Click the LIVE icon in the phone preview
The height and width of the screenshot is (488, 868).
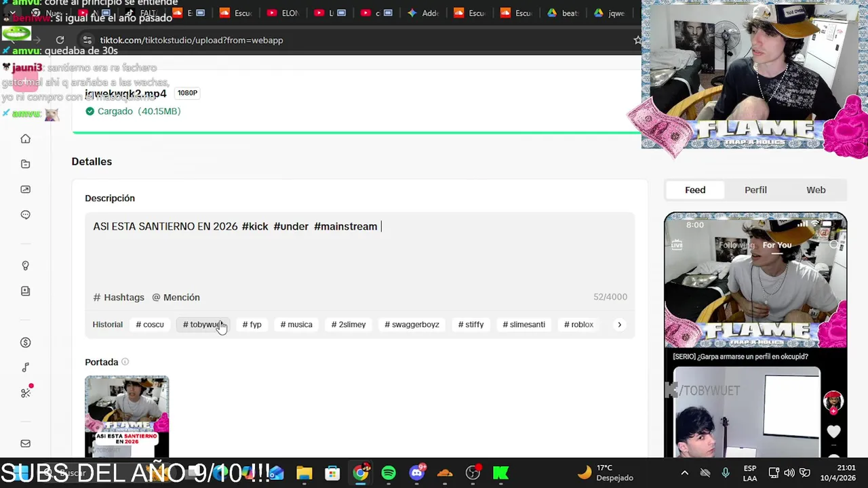676,245
